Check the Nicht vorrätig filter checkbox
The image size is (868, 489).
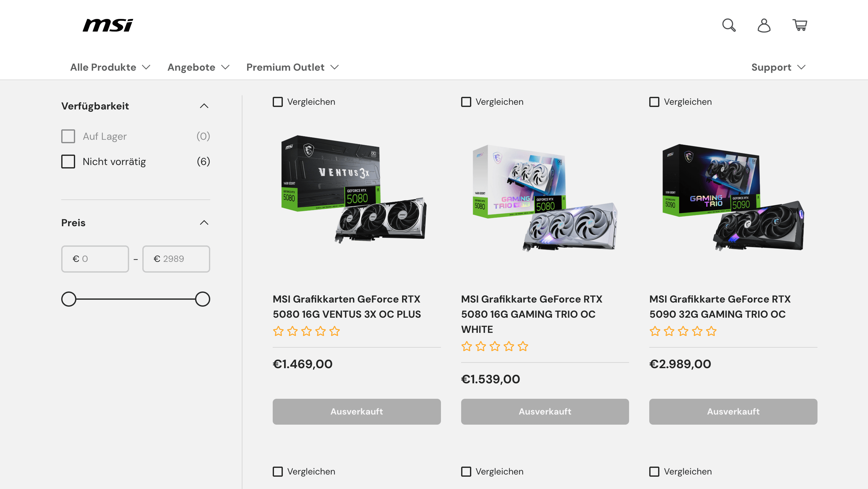tap(68, 162)
